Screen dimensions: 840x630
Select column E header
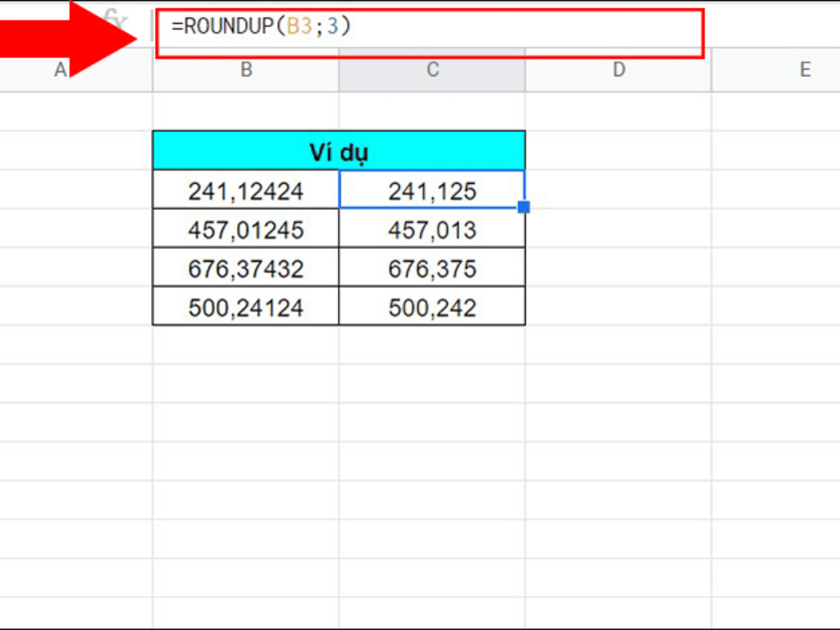[805, 71]
